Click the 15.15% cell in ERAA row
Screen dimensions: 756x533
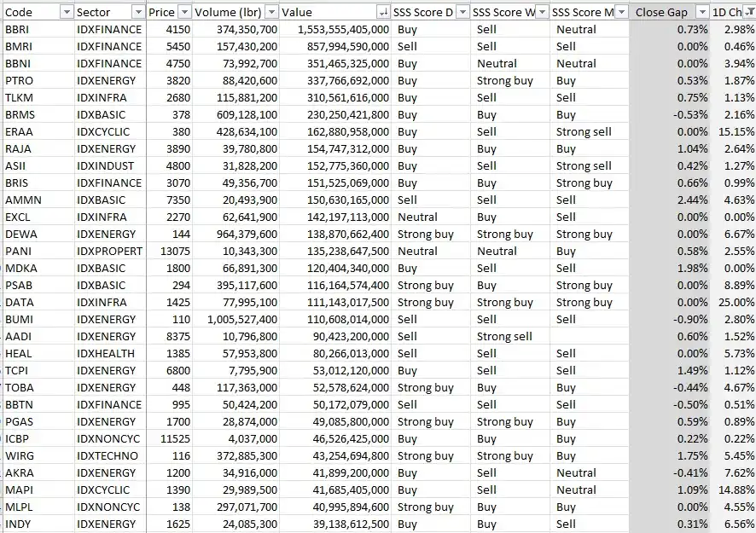coord(733,131)
